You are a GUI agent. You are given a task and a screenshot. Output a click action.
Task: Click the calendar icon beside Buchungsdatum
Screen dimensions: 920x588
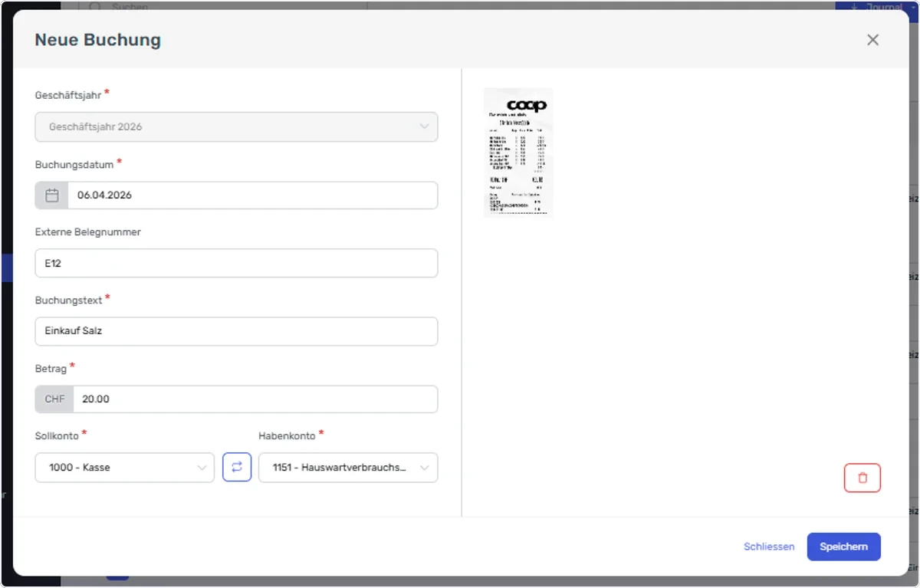52,195
